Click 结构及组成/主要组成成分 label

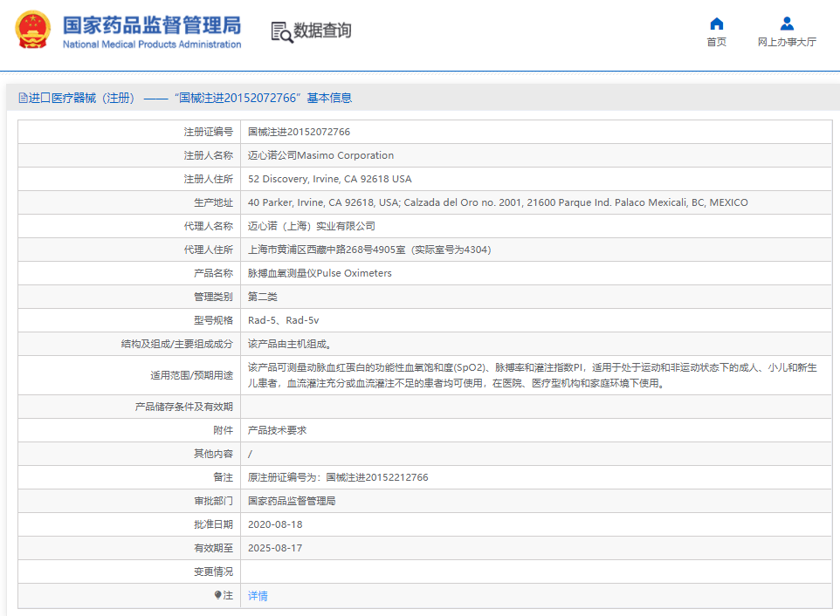point(176,344)
